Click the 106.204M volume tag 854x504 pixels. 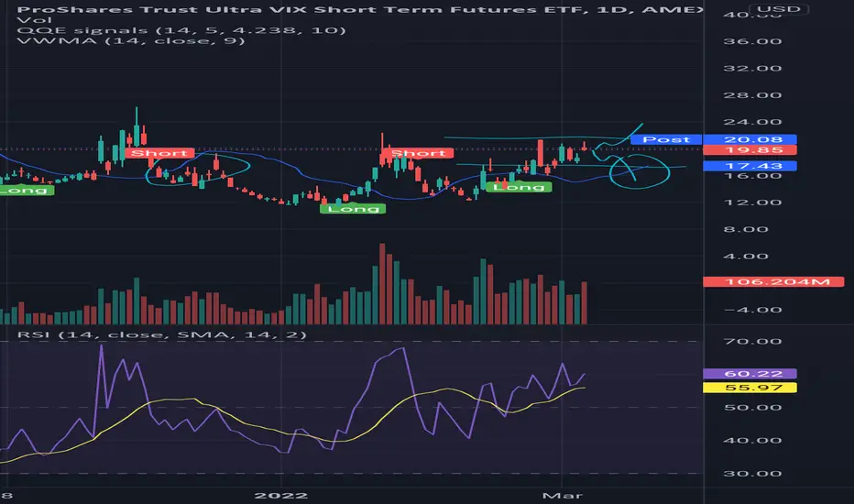pyautogui.click(x=773, y=281)
